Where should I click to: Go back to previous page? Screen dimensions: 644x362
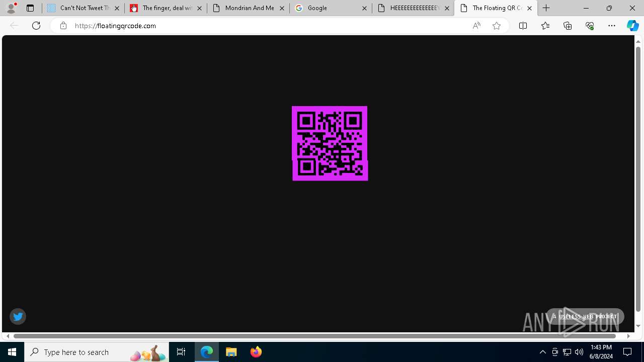point(14,26)
